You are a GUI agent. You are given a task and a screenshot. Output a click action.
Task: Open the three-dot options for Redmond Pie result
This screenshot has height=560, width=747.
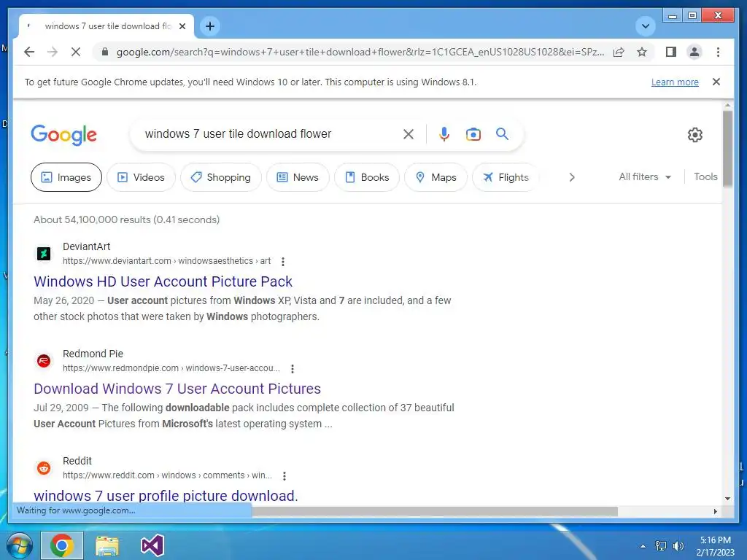click(x=293, y=368)
